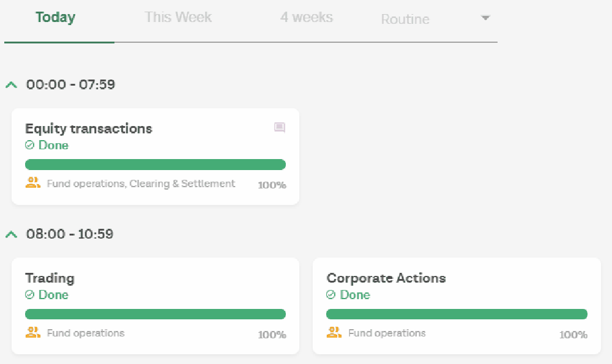612x364 pixels.
Task: Switch to the This Week tab
Action: coord(178,17)
